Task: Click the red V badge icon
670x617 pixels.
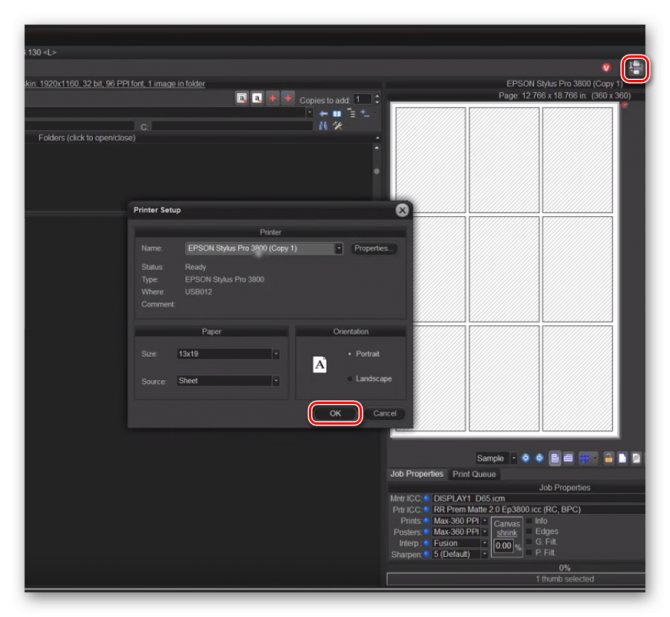Action: coord(606,68)
